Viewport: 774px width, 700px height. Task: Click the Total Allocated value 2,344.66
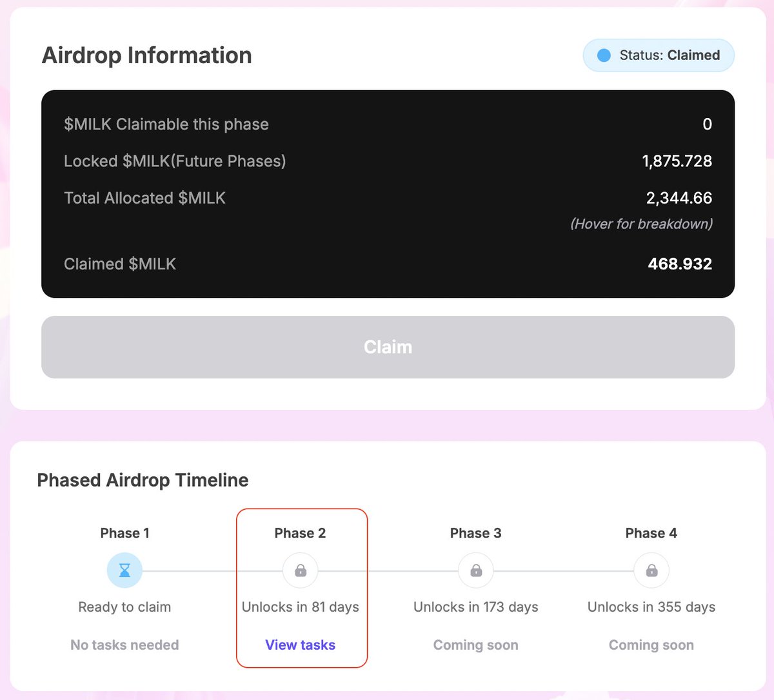[679, 198]
